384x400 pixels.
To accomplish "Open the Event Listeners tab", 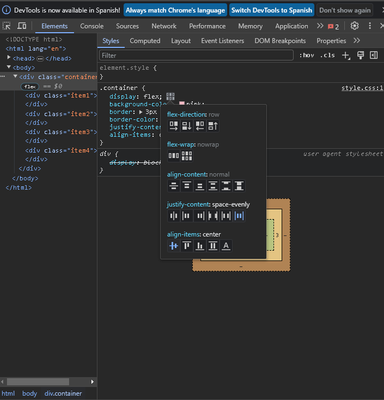I will click(x=222, y=41).
